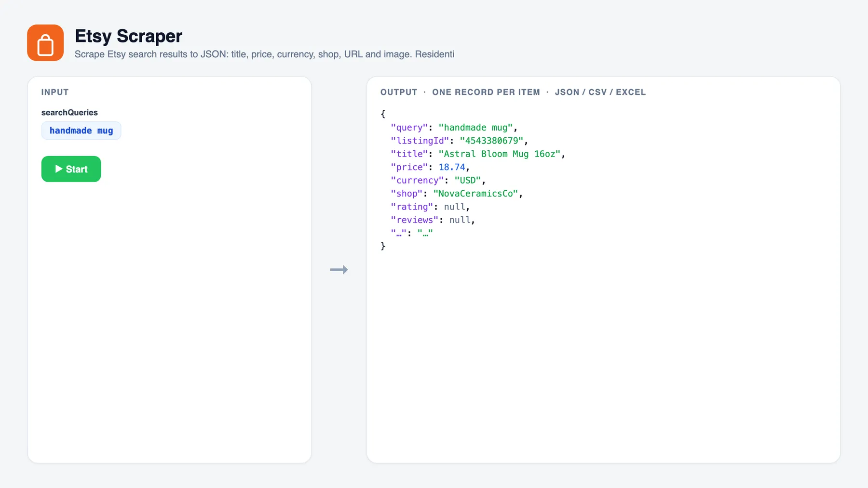The image size is (868, 488).
Task: Click the 'ONE RECORD PER ITEM' label
Action: point(486,92)
